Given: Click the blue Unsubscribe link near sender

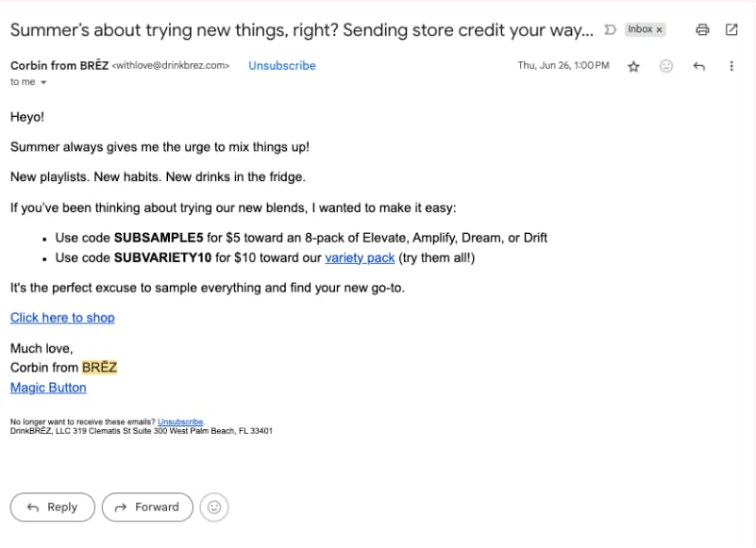Looking at the screenshot, I should [x=282, y=65].
